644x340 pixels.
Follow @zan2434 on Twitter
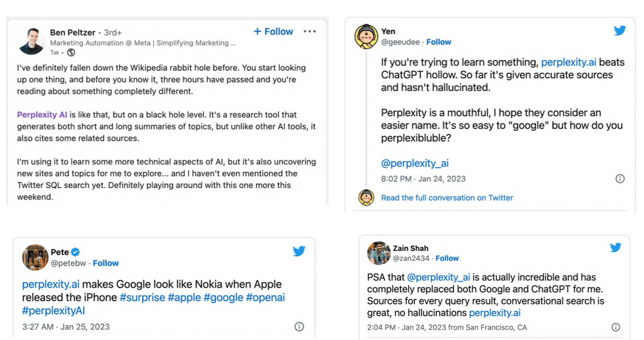pos(447,258)
